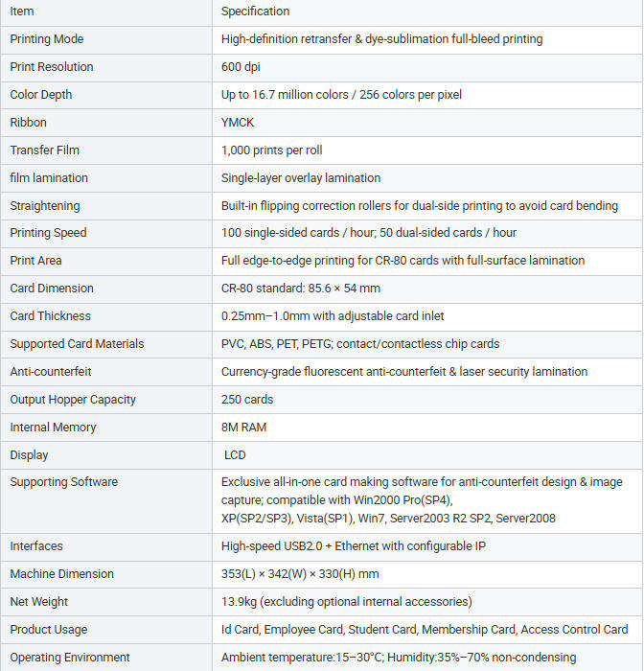Click the 8M RAM memory value
The width and height of the screenshot is (644, 671).
(244, 428)
